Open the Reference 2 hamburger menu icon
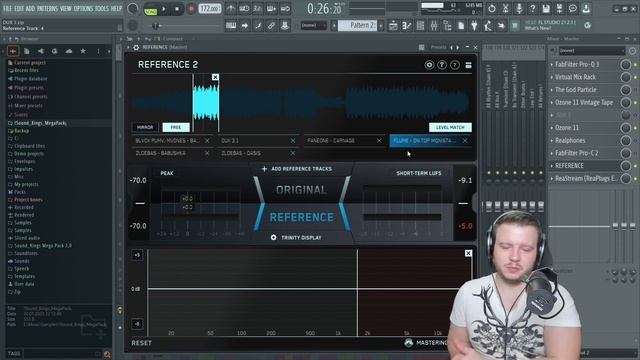 (x=468, y=65)
